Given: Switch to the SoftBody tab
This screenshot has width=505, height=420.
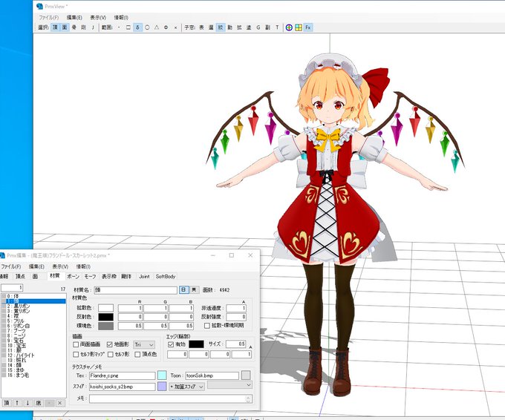Looking at the screenshot, I should (x=166, y=276).
